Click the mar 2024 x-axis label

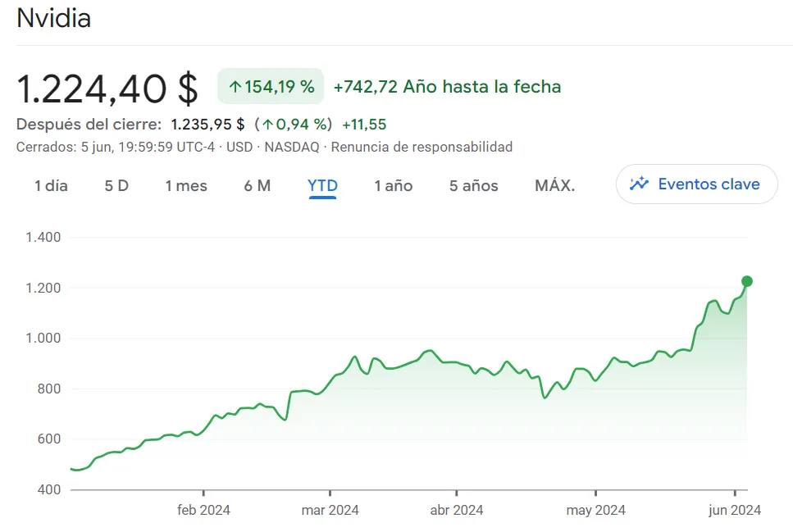(330, 511)
